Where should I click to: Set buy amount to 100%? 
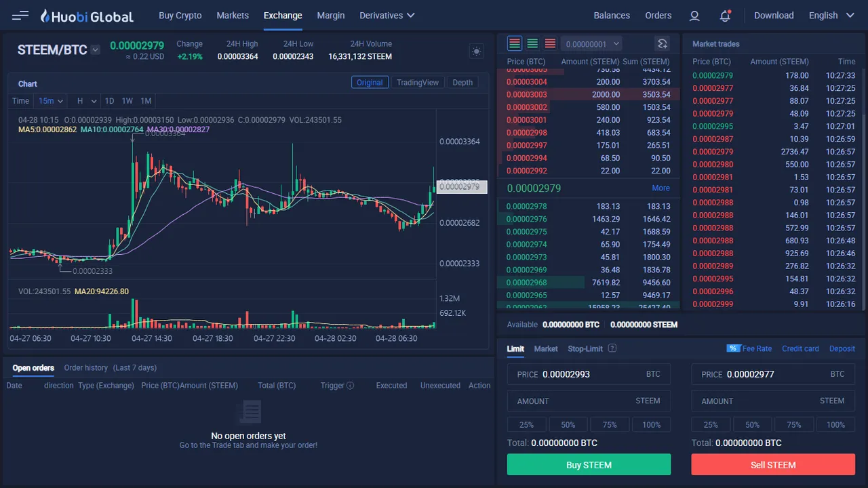point(652,424)
